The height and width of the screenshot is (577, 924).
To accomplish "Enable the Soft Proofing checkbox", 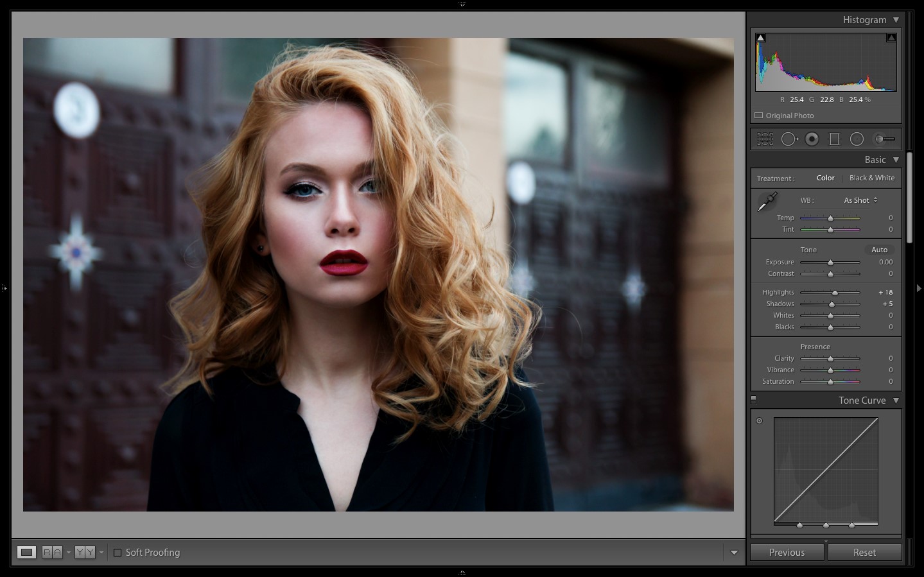I will pos(118,553).
